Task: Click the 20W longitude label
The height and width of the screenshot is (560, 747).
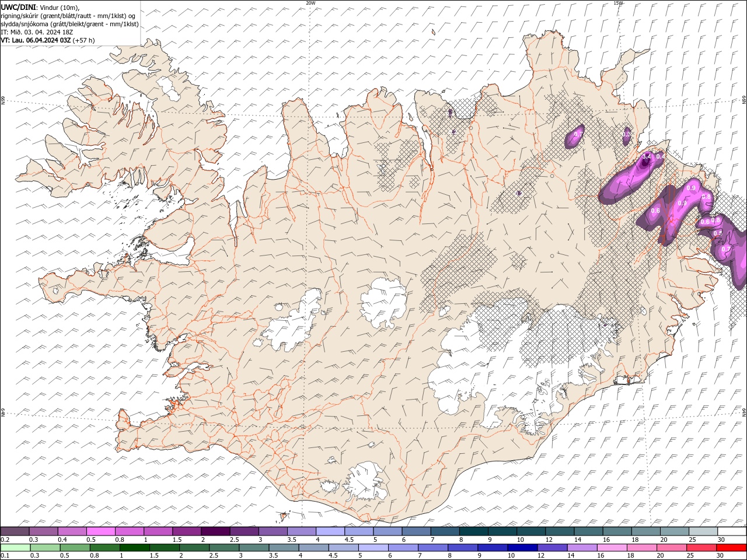Action: pos(310,3)
